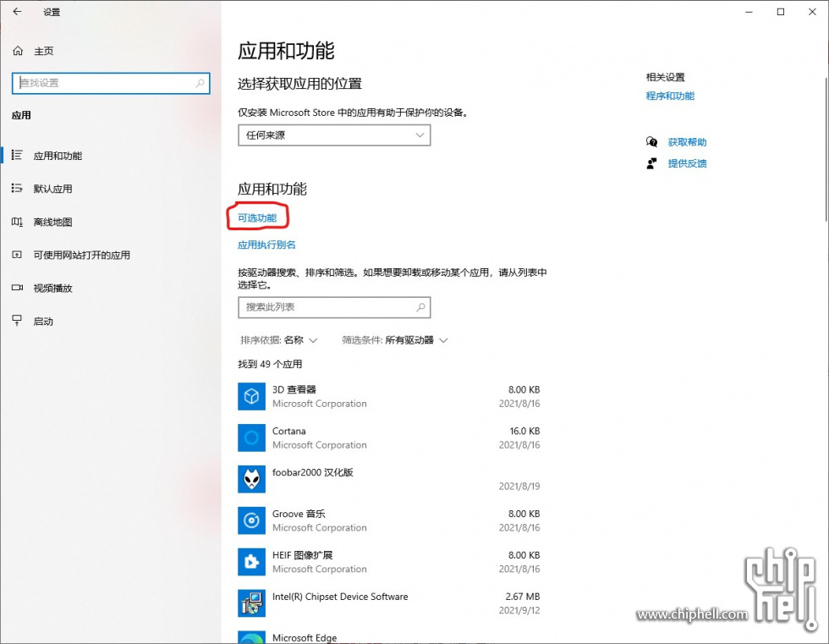Expand the 任何来源 app source dropdown
829x644 pixels.
tap(334, 135)
